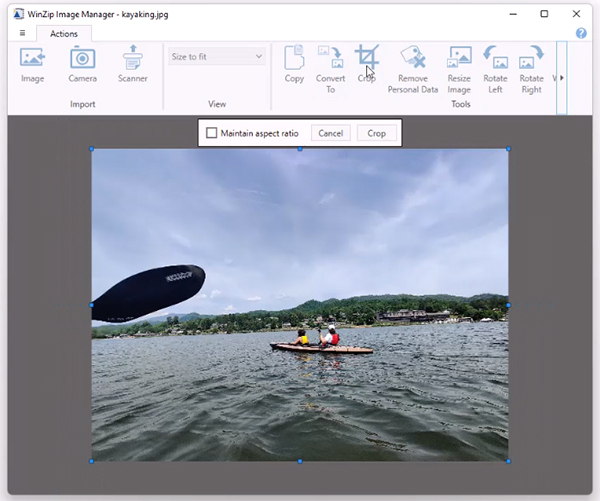Click Remove Personal Data icon

412,59
